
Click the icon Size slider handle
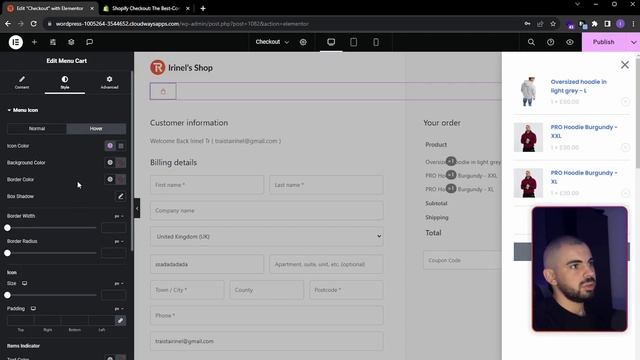7,295
